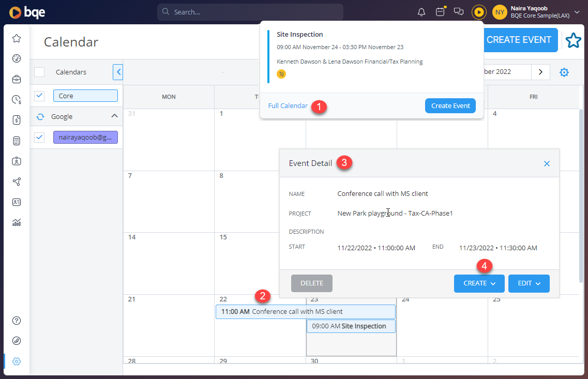Toggle the nairayaqoob@g calendar visibility
The width and height of the screenshot is (588, 379).
[x=39, y=137]
